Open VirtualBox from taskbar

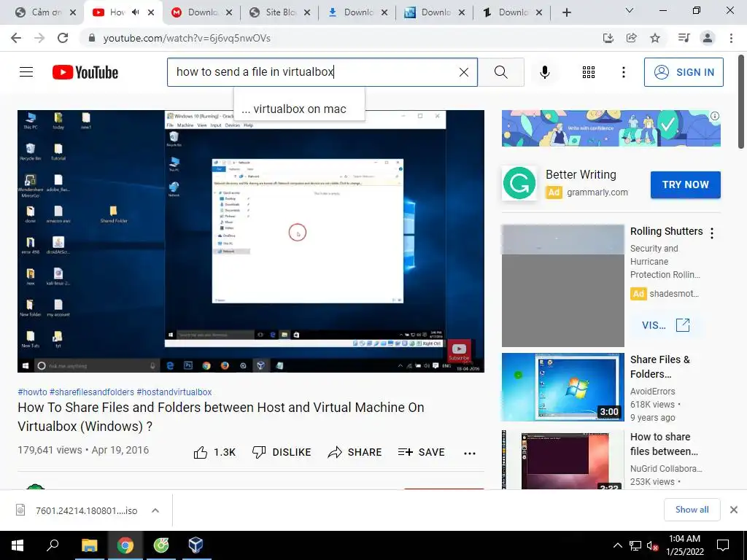point(196,545)
